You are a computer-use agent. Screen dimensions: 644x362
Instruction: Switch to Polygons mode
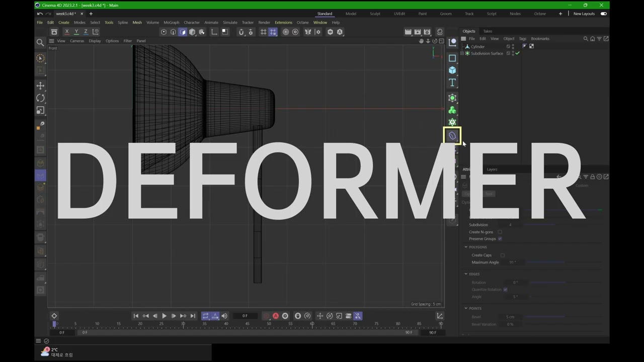point(183,32)
